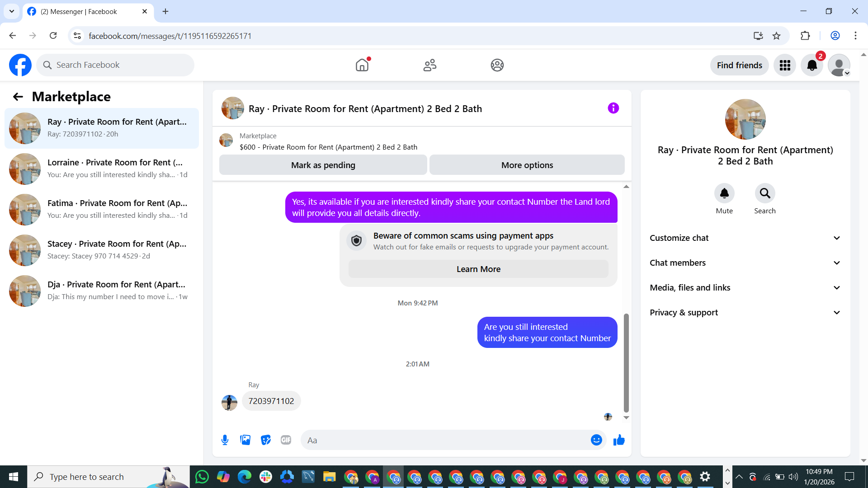Open the Friends icon in top navigation
This screenshot has width=868, height=488.
[x=429, y=65]
